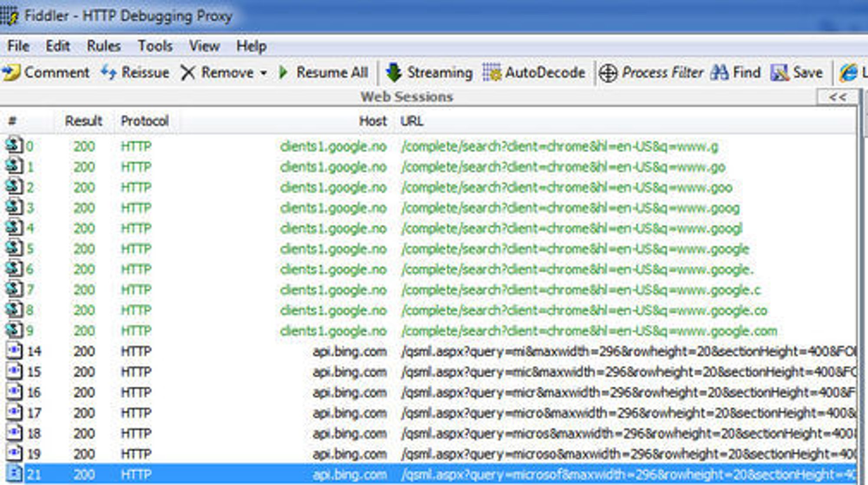Open the View menu
868x485 pixels.
point(204,46)
